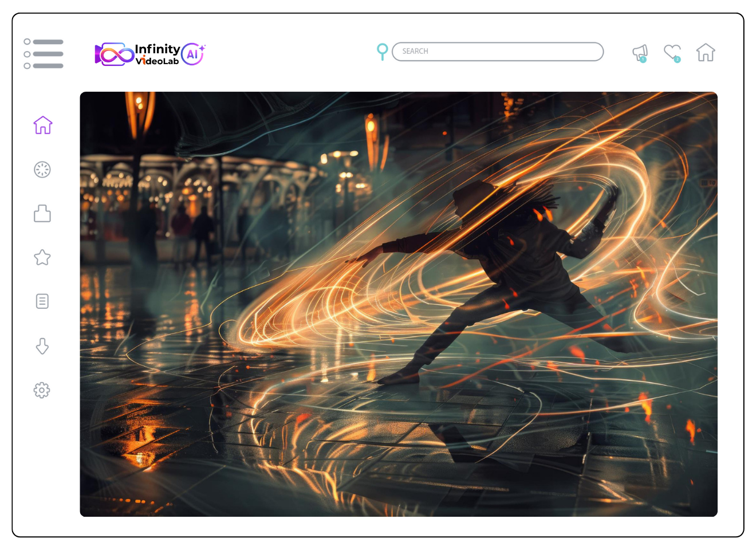Select the purple Home sidebar icon
The width and height of the screenshot is (756, 550).
point(43,125)
